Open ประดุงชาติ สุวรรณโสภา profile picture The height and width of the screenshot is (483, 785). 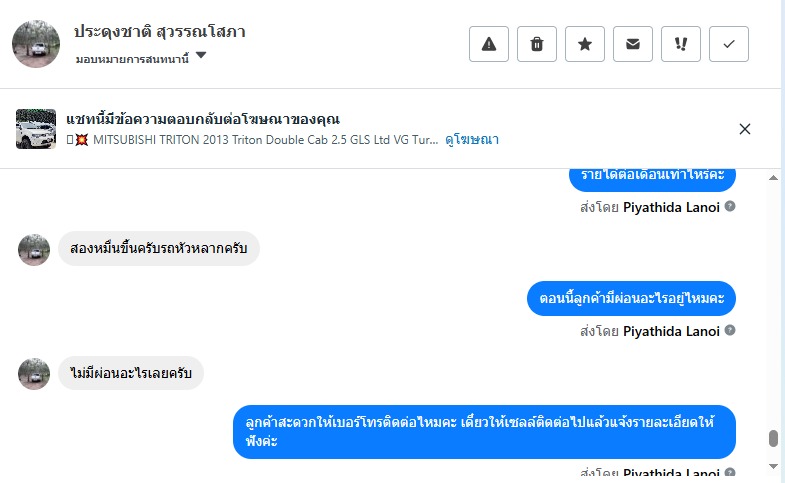point(36,44)
